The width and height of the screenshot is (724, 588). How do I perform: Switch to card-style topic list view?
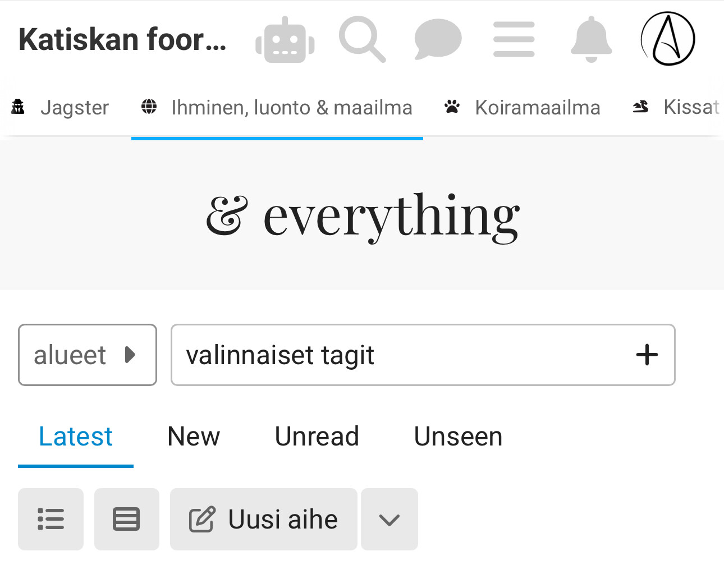[x=126, y=519]
